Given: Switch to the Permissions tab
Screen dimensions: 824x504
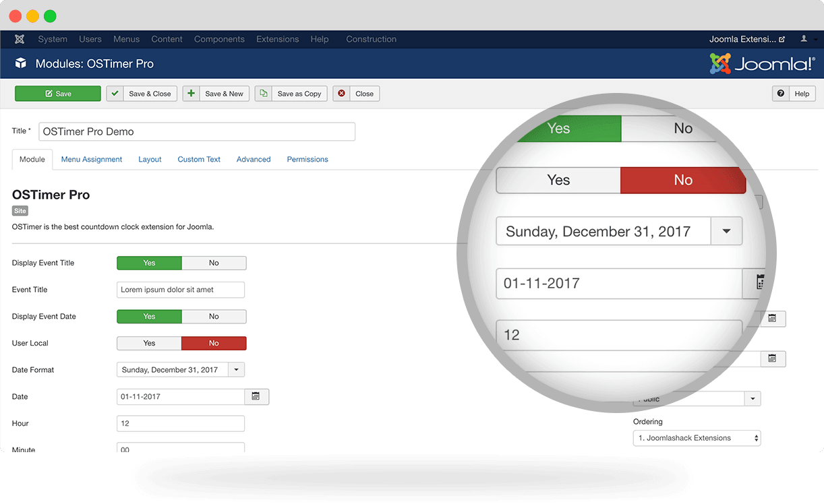Looking at the screenshot, I should click(307, 159).
